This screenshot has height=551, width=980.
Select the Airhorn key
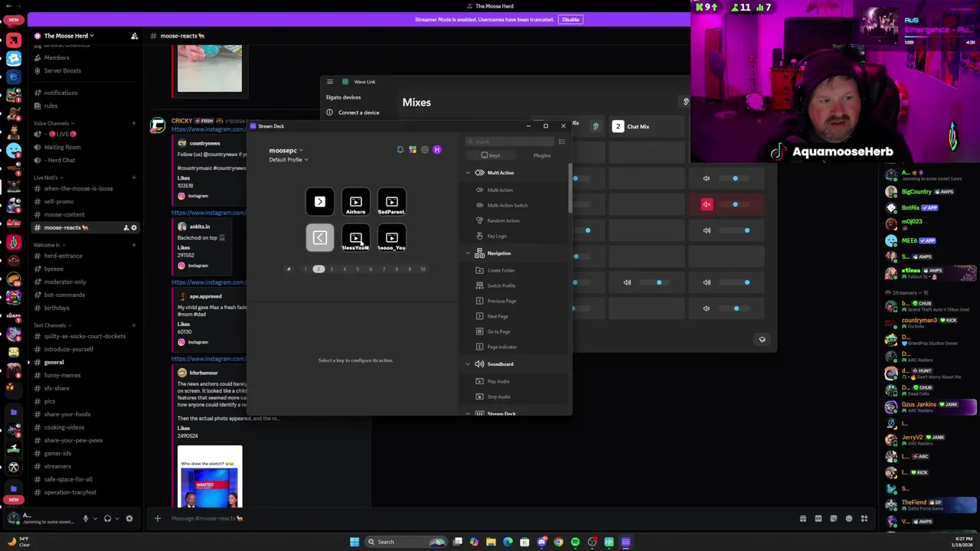click(356, 202)
